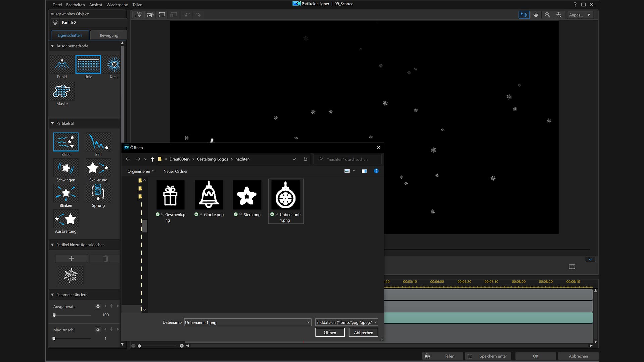Choose the Maske emission method icon
Image resolution: width=644 pixels, height=362 pixels.
62,91
